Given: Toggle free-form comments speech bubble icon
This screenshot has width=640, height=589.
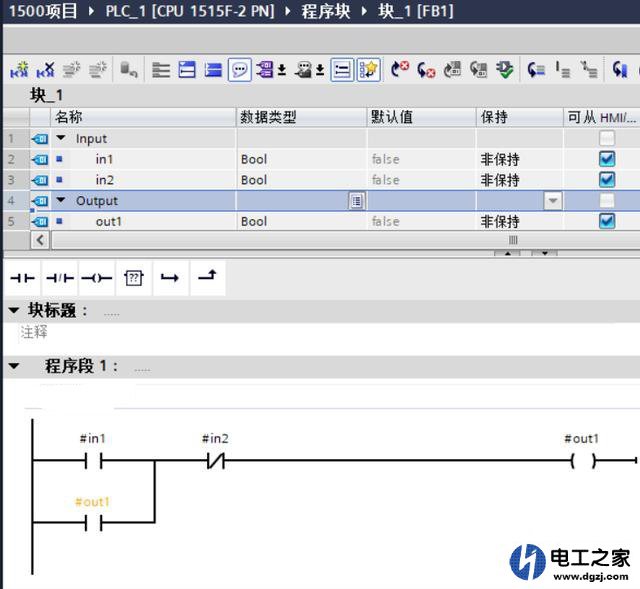Looking at the screenshot, I should (240, 70).
